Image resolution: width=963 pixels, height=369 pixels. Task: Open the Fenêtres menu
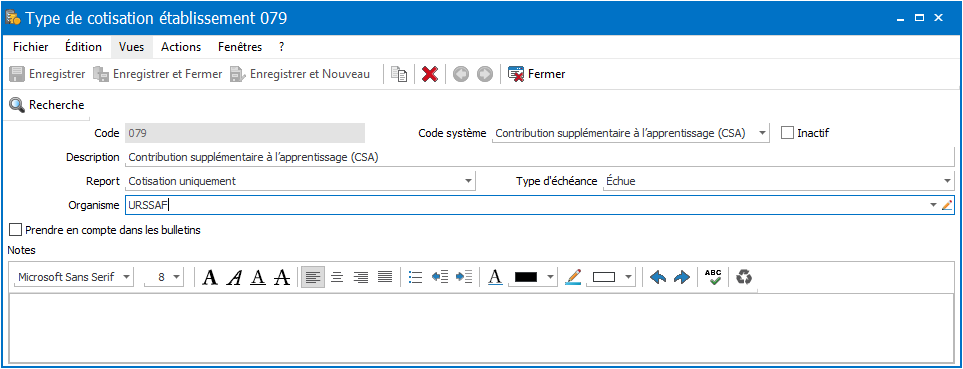(240, 47)
